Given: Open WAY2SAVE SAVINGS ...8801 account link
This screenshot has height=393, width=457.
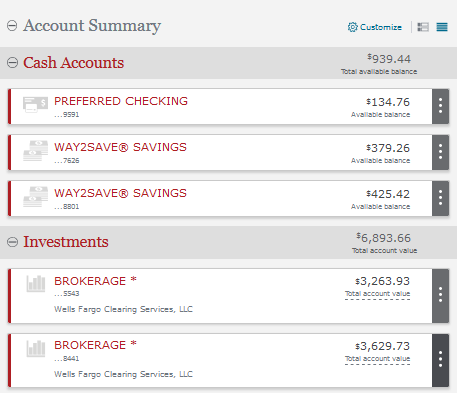Looking at the screenshot, I should (x=120, y=193).
